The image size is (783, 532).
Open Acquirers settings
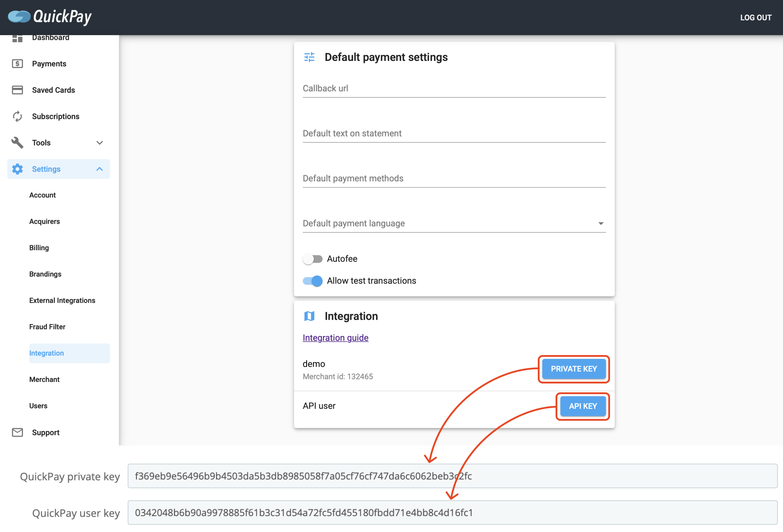click(44, 221)
